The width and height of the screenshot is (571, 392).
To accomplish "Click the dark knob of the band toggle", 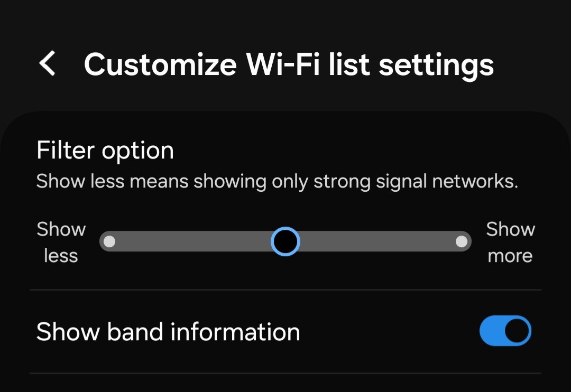I will tap(517, 331).
